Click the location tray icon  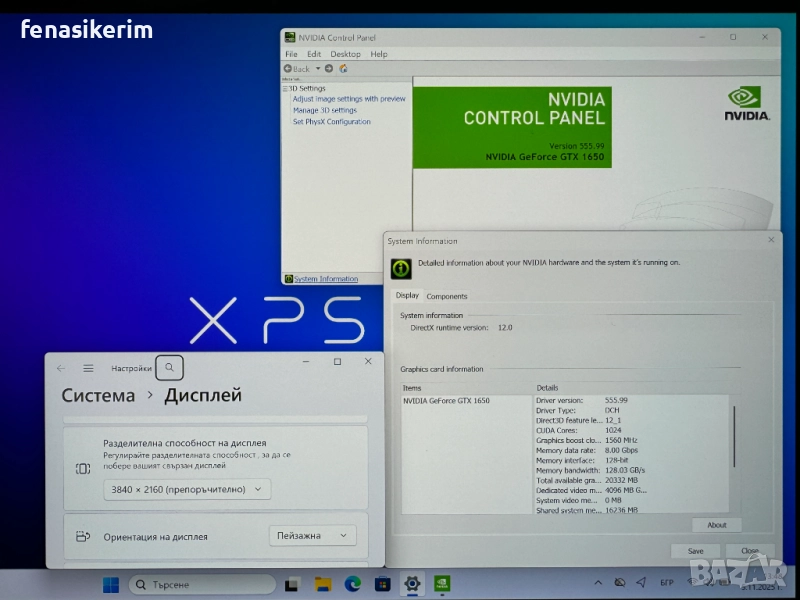[642, 582]
